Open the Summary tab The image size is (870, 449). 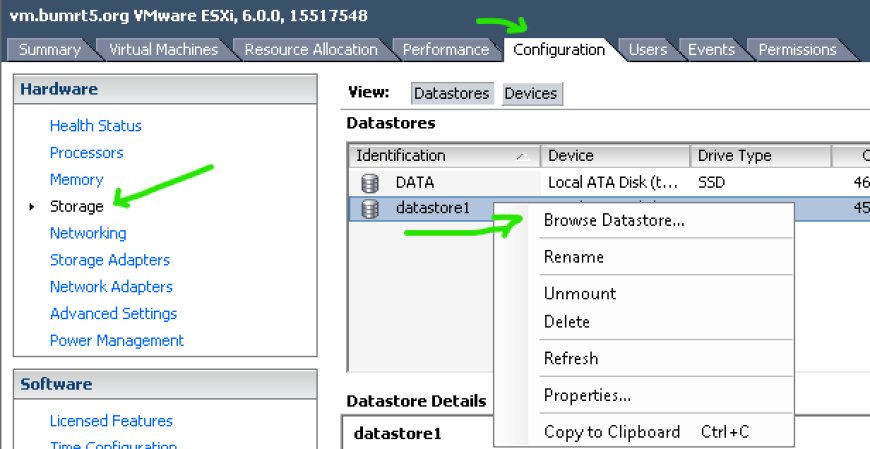click(49, 49)
